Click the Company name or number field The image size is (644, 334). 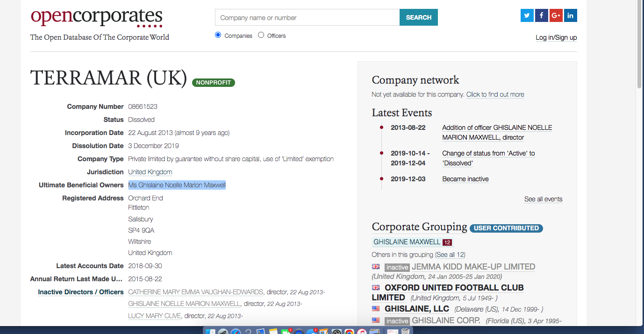(x=308, y=17)
